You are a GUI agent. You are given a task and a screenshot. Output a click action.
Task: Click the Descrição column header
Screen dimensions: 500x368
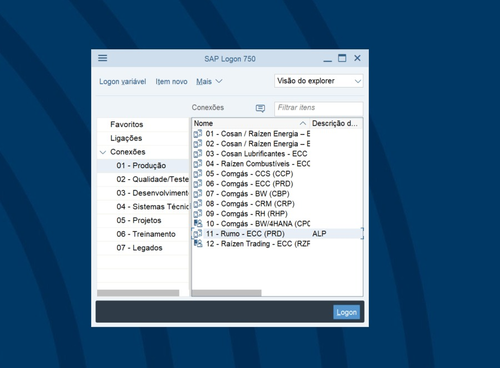(x=336, y=123)
